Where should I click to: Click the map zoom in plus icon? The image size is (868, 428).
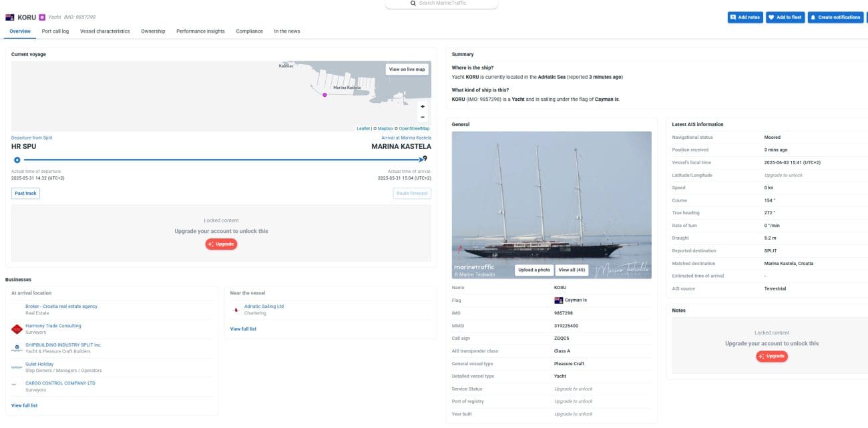(x=423, y=107)
